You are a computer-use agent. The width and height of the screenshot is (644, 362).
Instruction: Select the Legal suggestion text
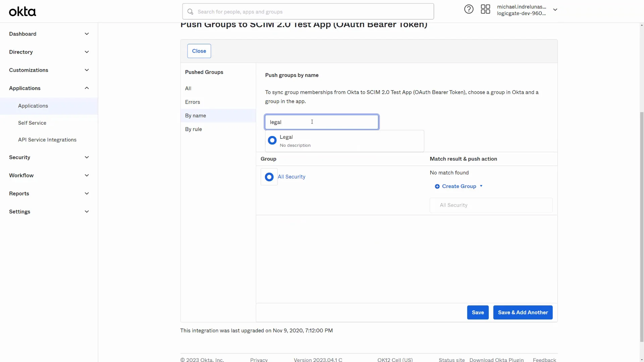click(286, 137)
